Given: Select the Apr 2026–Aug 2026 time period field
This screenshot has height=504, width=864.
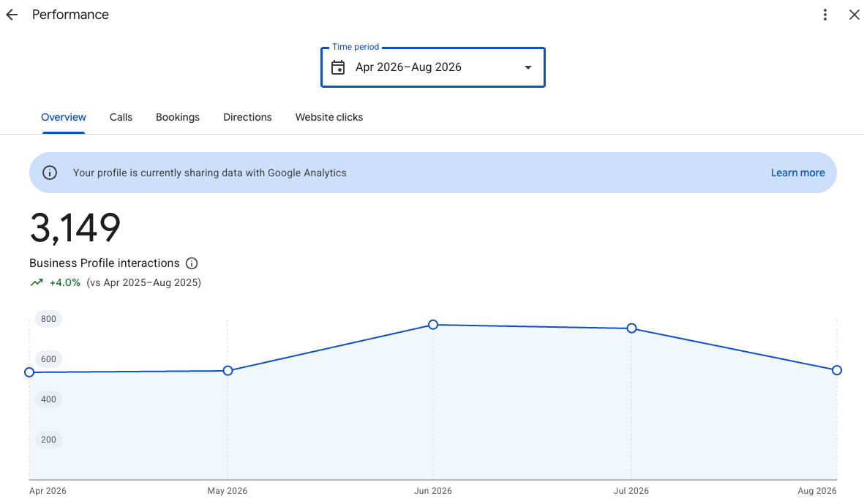Looking at the screenshot, I should click(x=433, y=67).
